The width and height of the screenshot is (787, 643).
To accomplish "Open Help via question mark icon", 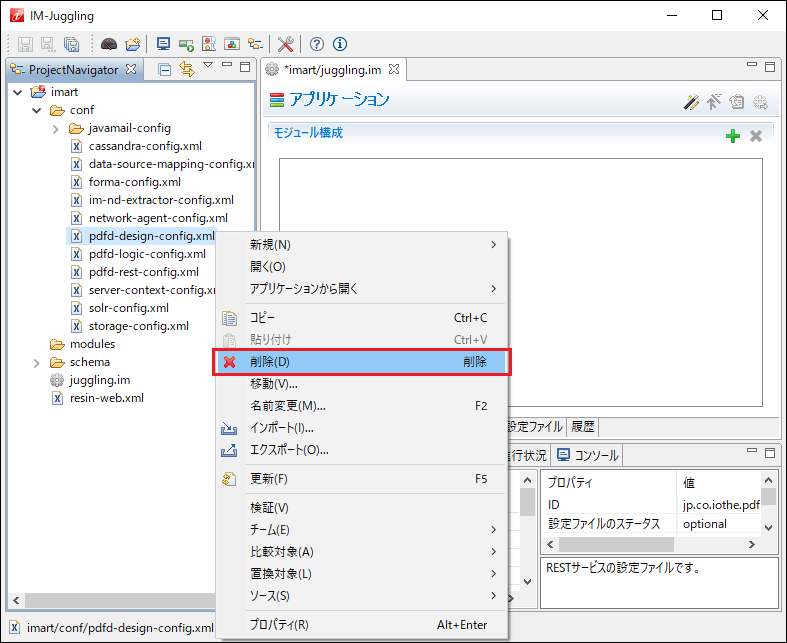I will coord(317,44).
